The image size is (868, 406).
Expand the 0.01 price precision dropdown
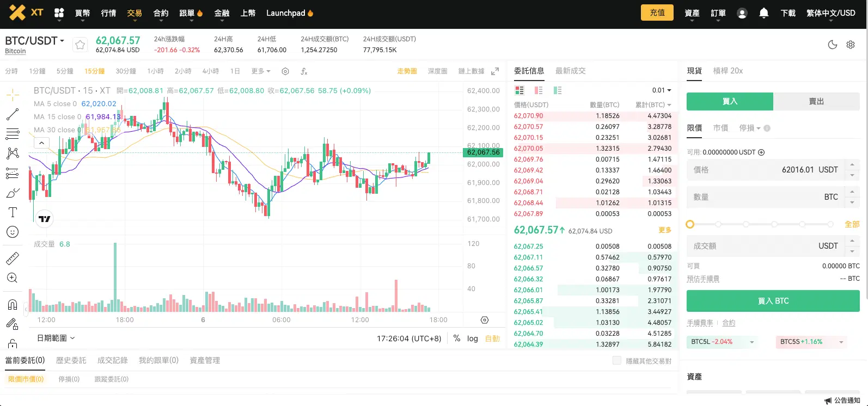pos(662,90)
